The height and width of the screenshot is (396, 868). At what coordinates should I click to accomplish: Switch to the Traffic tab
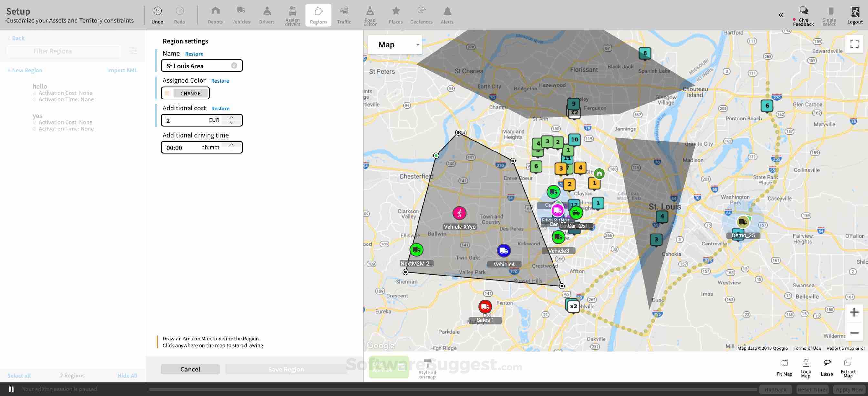tap(344, 15)
